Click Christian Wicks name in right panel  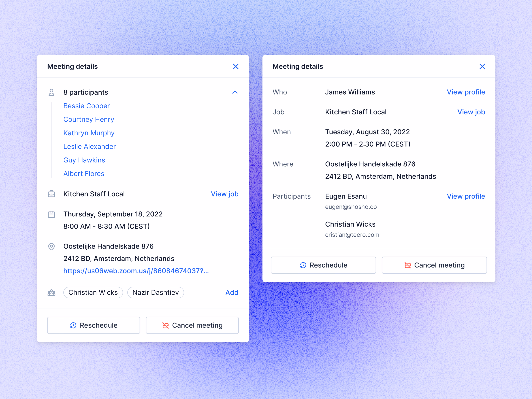(x=350, y=224)
